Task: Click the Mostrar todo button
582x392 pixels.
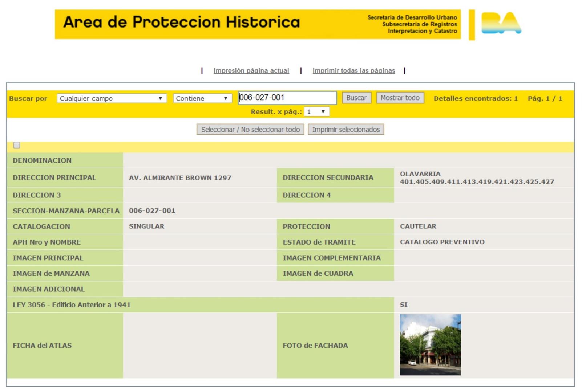Action: coord(400,98)
